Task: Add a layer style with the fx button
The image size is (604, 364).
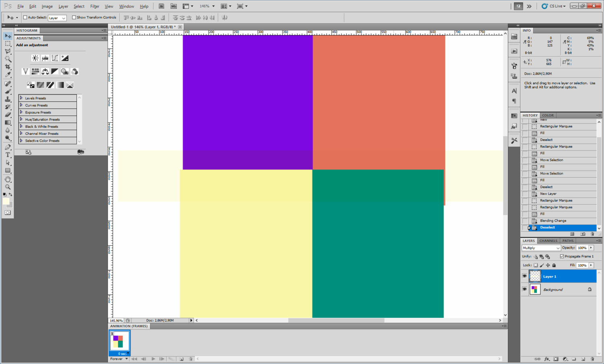Action: coord(547,359)
